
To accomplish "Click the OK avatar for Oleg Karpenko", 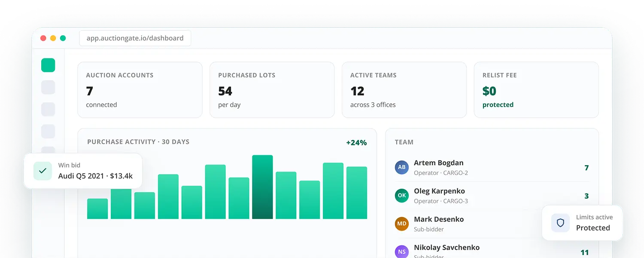I will [x=402, y=195].
